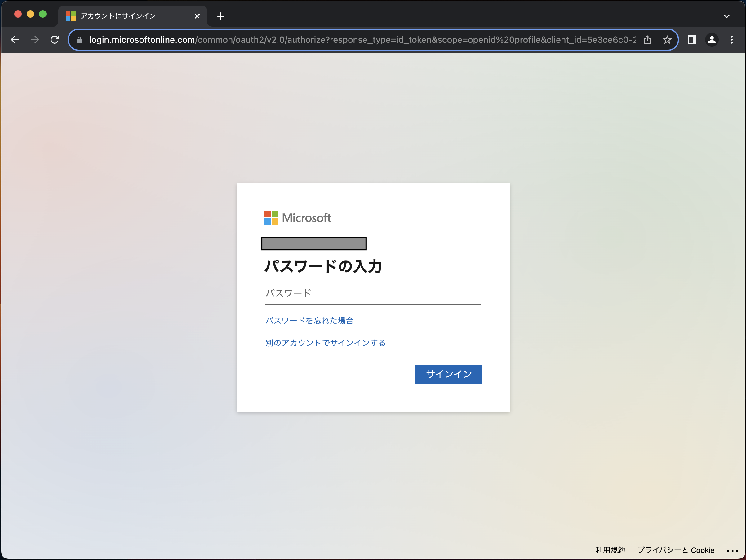Reload the sign-in page
This screenshot has height=560, width=746.
[55, 40]
